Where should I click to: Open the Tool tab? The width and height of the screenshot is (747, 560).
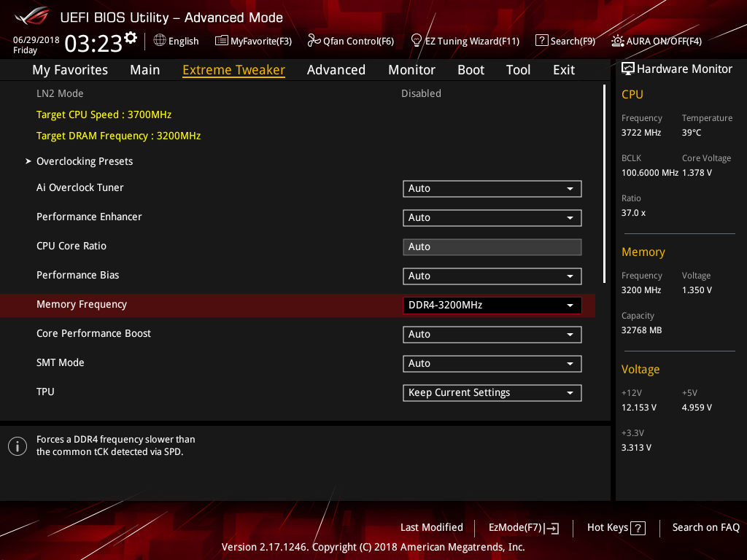click(519, 70)
